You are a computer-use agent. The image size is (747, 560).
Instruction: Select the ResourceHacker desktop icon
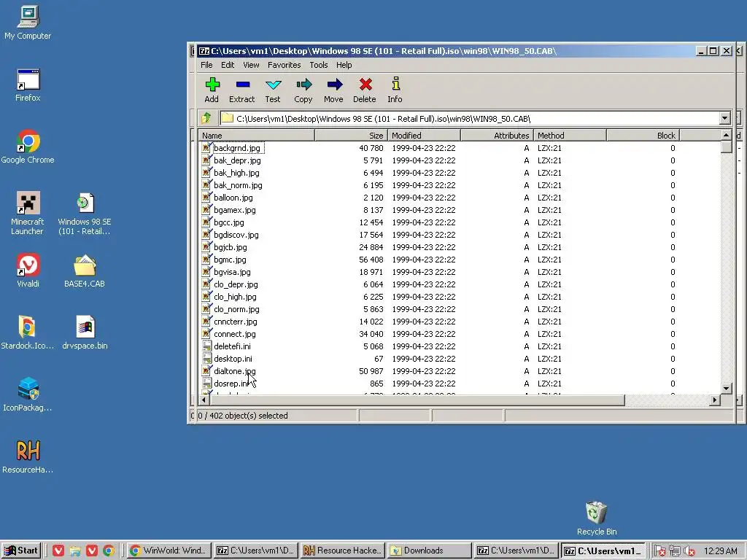click(28, 456)
